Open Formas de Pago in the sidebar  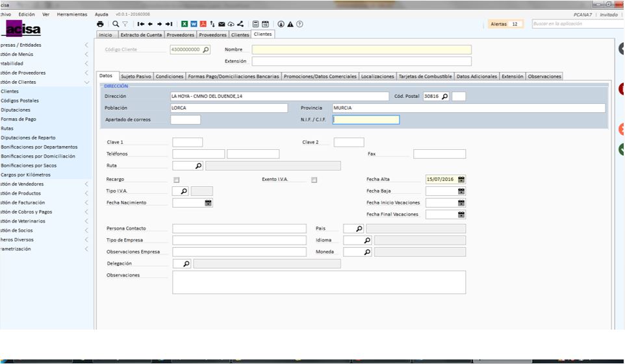pyautogui.click(x=18, y=119)
